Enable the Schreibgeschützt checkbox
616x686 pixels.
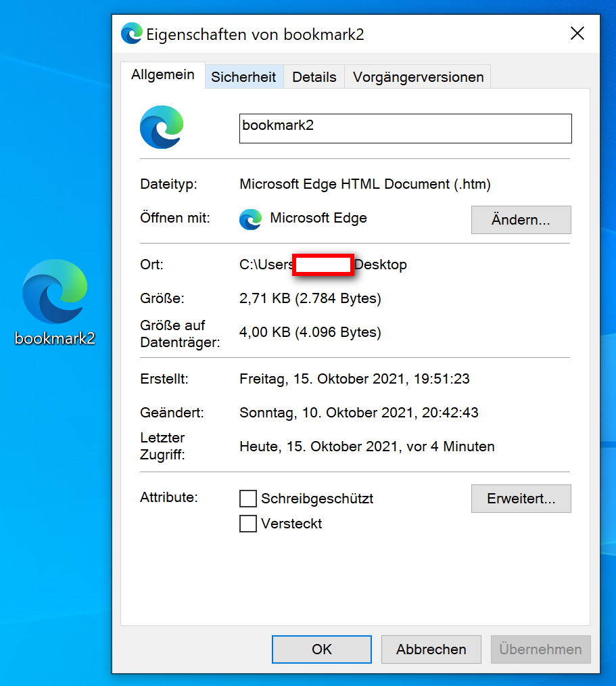(248, 499)
